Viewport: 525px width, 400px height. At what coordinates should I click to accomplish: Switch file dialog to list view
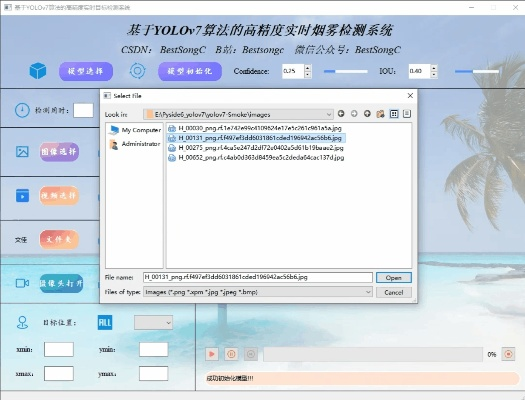point(394,114)
